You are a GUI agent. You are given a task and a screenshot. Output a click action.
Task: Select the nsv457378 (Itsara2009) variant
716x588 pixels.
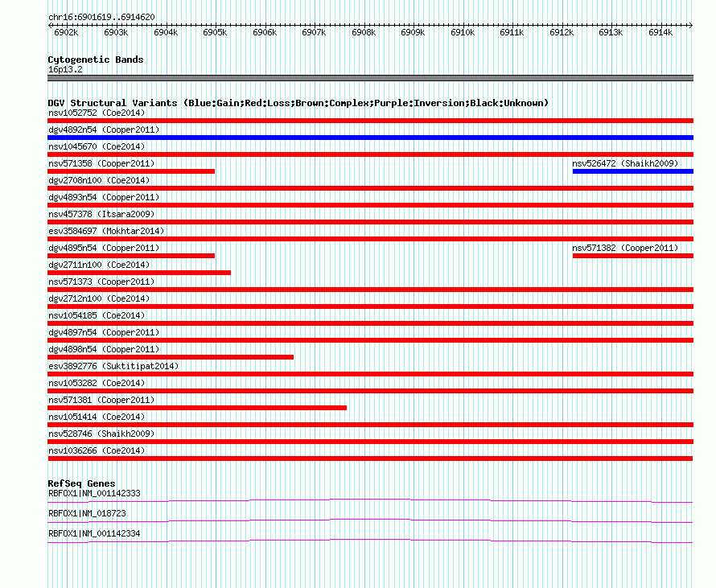pyautogui.click(x=101, y=214)
